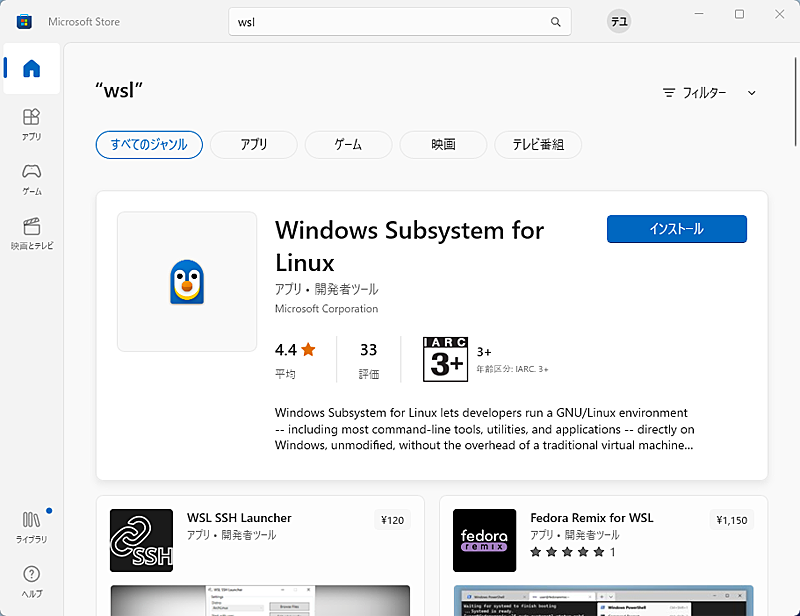800x616 pixels.
Task: Switch to the 映画 category
Action: (x=443, y=144)
